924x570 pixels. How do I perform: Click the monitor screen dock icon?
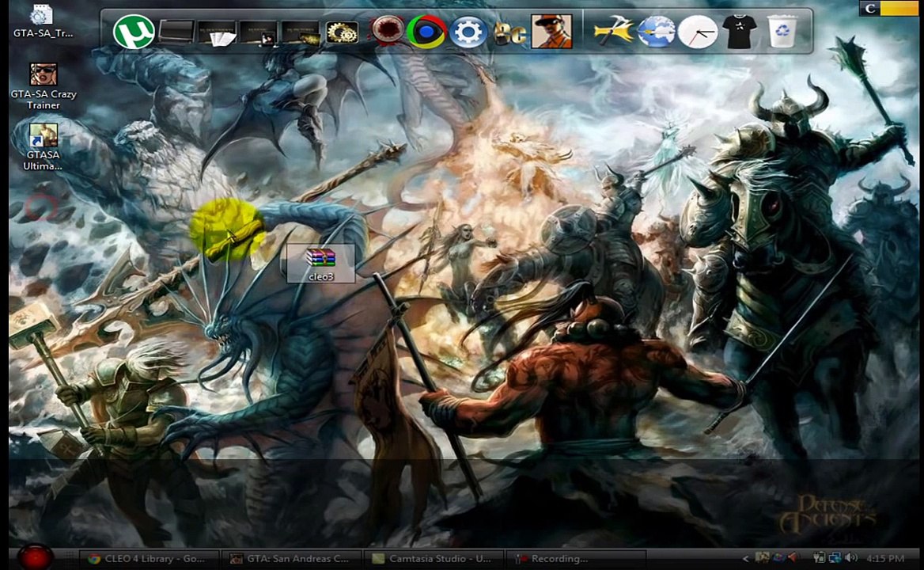point(176,32)
